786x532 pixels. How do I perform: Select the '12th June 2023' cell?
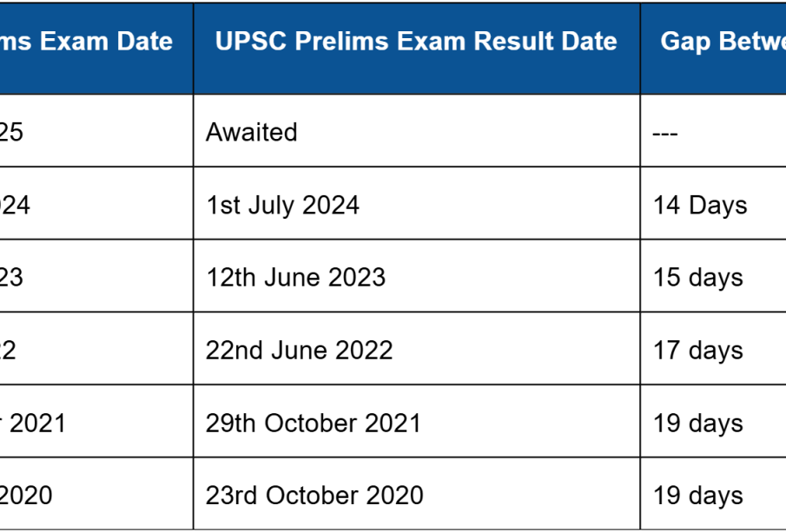[417, 276]
